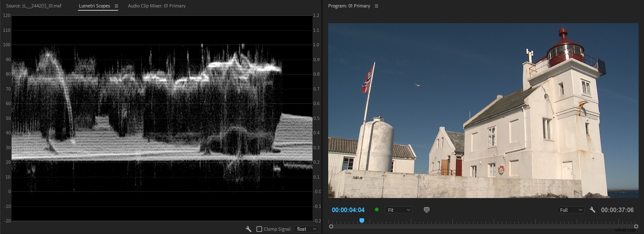Open the float bit-depth dropdown
644x234 pixels.
tap(306, 229)
